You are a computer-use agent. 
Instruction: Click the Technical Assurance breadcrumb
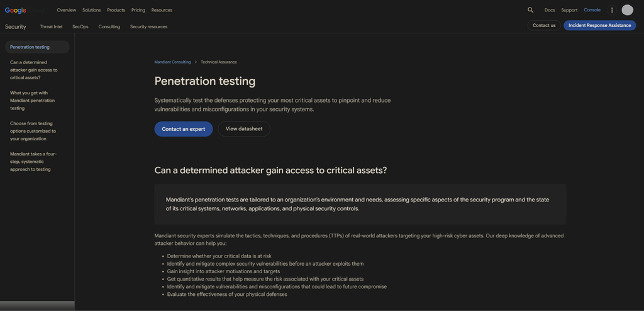pyautogui.click(x=219, y=62)
